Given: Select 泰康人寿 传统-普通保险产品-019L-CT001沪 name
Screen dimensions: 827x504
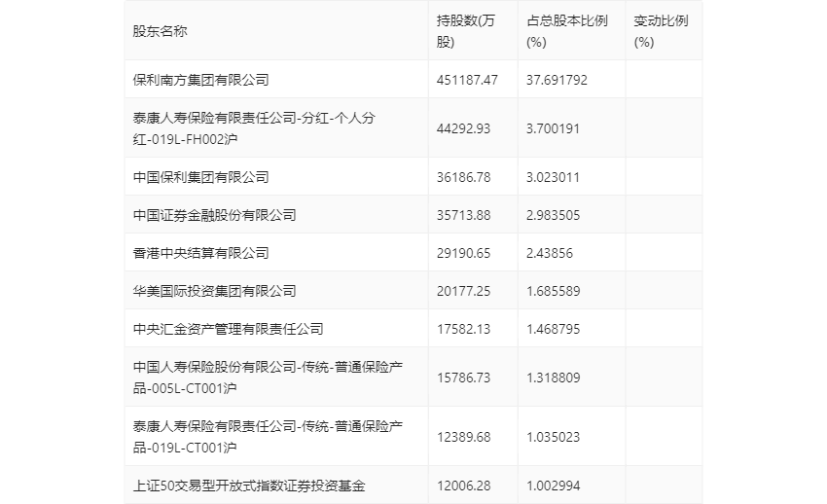Looking at the screenshot, I should pyautogui.click(x=268, y=437).
